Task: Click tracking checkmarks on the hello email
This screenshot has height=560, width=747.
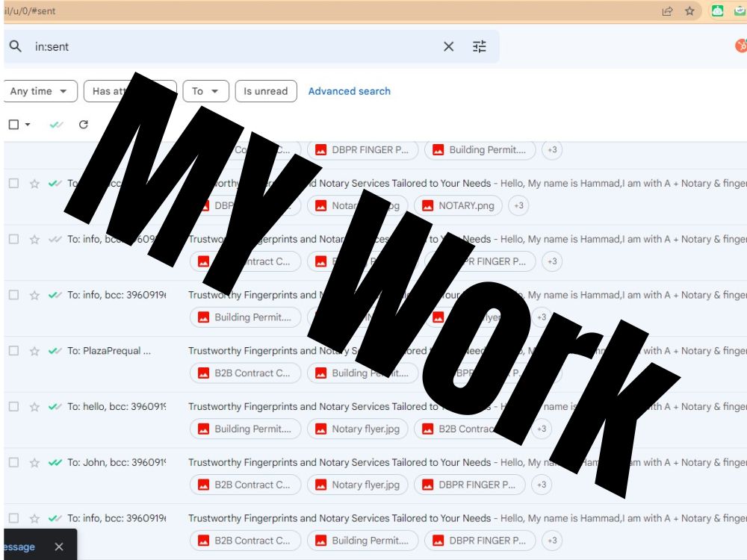Action: pyautogui.click(x=55, y=407)
